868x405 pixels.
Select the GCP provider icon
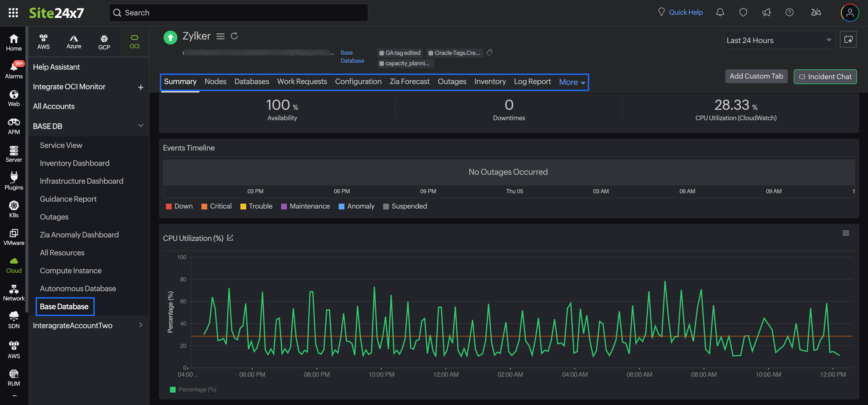click(x=104, y=41)
